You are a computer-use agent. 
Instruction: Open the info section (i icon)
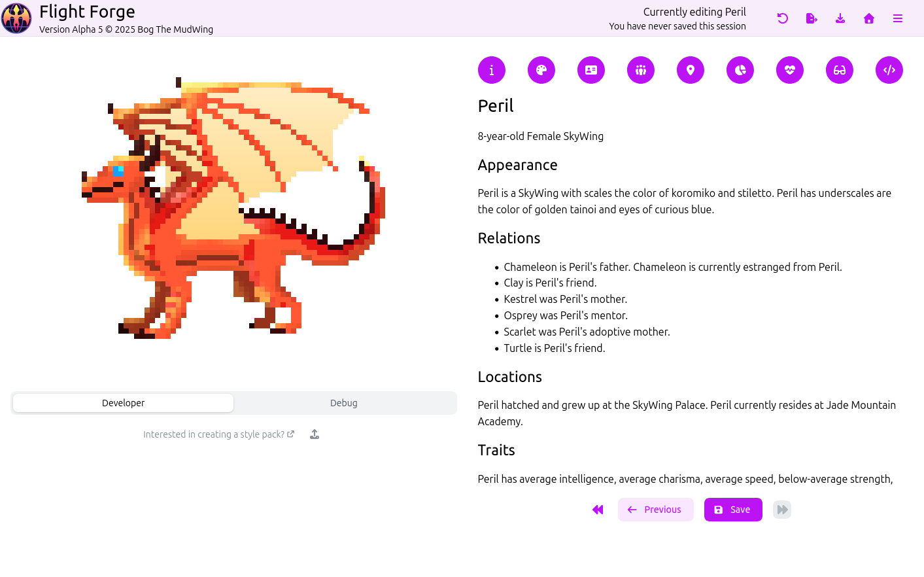492,70
